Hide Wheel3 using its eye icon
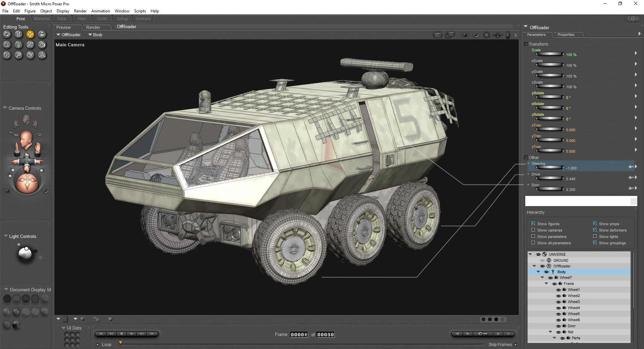The image size is (644, 349). (x=558, y=302)
